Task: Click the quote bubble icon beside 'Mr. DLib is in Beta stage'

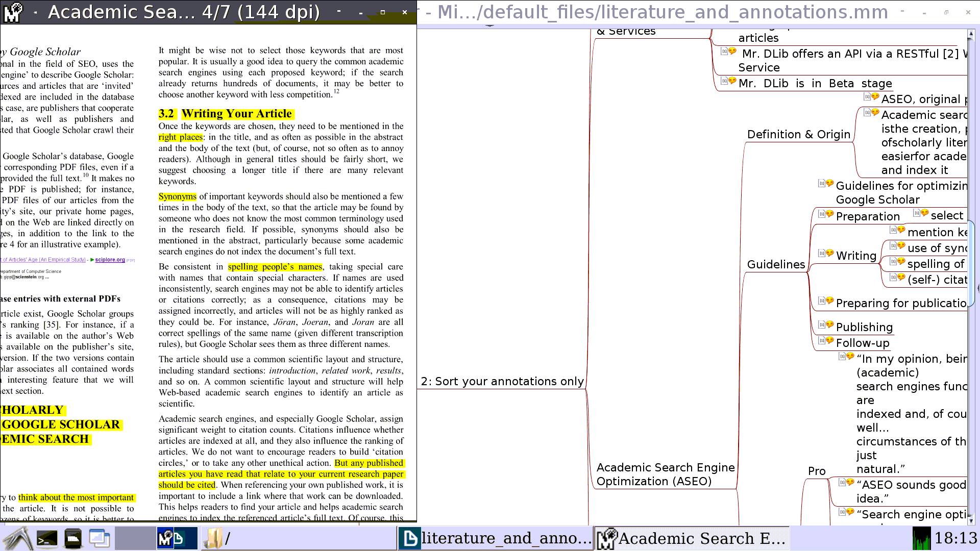Action: click(x=732, y=81)
